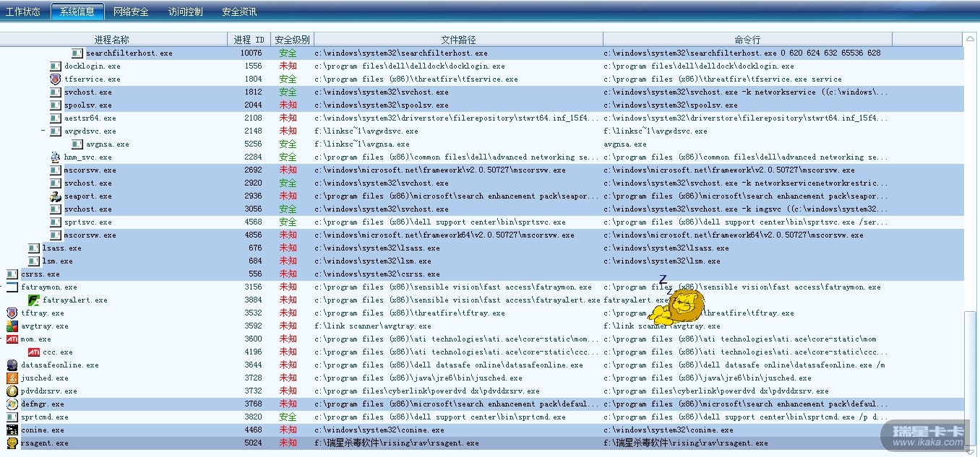Click the process ID 10076 cell
The width and height of the screenshot is (980, 457).
(x=251, y=53)
